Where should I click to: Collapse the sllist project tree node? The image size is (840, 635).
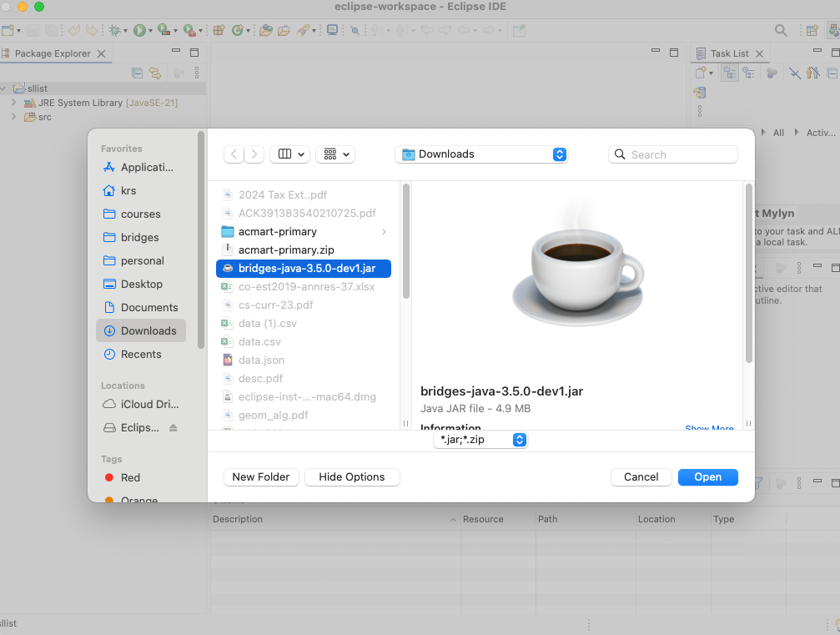3,88
